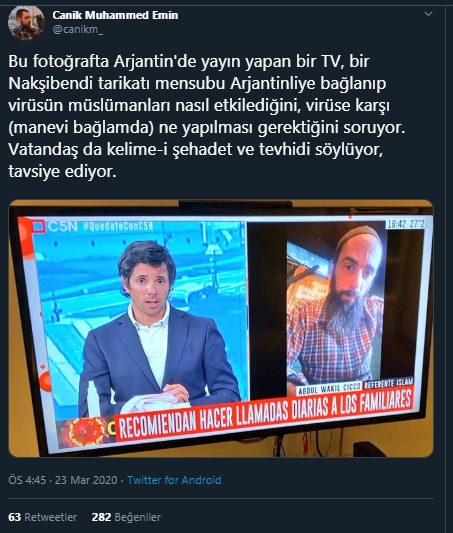
Task: Click the red headline banner in photo
Action: 265,417
